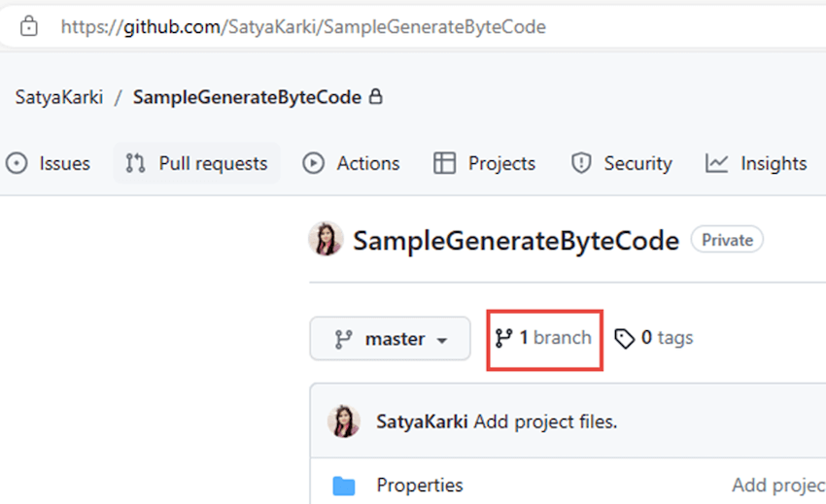Click the avatar beside the repository title

(x=327, y=239)
